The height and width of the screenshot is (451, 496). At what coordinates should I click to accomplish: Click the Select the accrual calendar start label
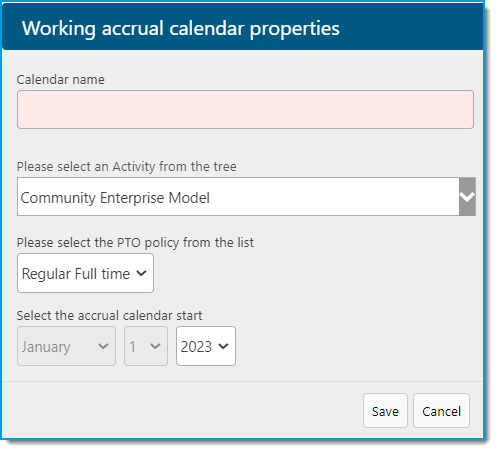pyautogui.click(x=109, y=315)
